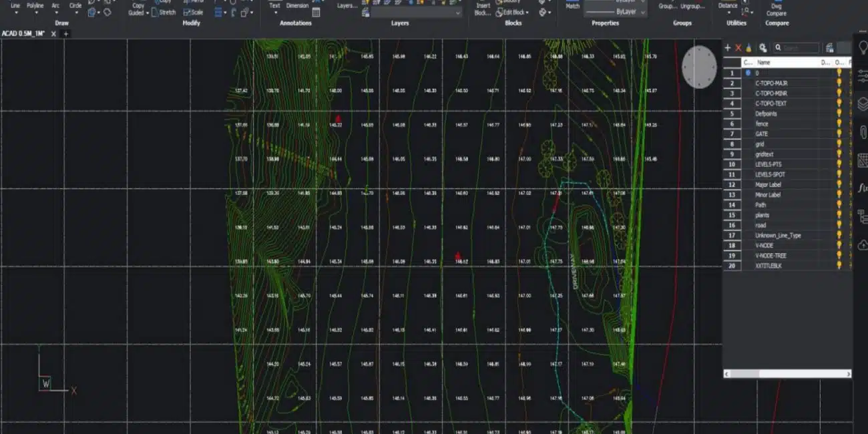Open the ByLayer lineweight dropdown
Viewport: 868px width, 434px height.
[615, 12]
